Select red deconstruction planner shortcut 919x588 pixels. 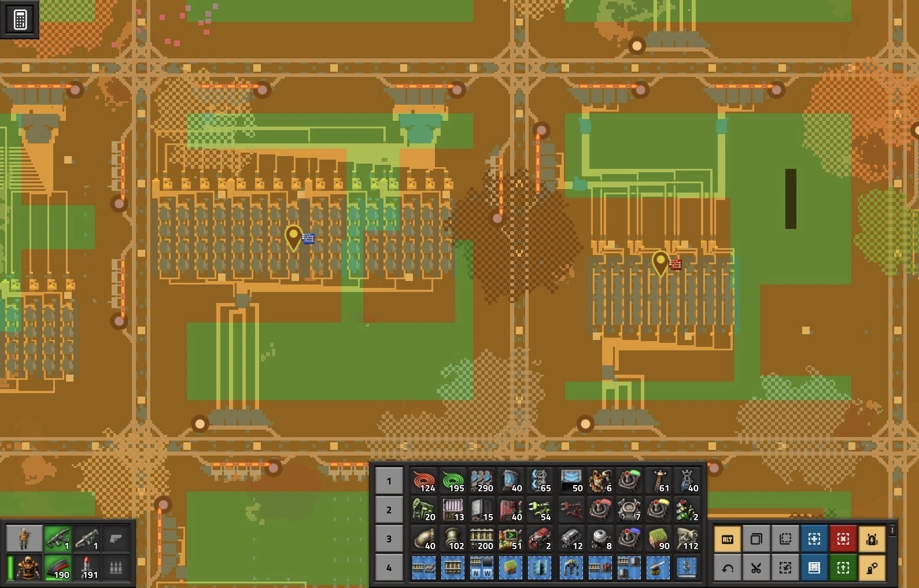pos(843,539)
